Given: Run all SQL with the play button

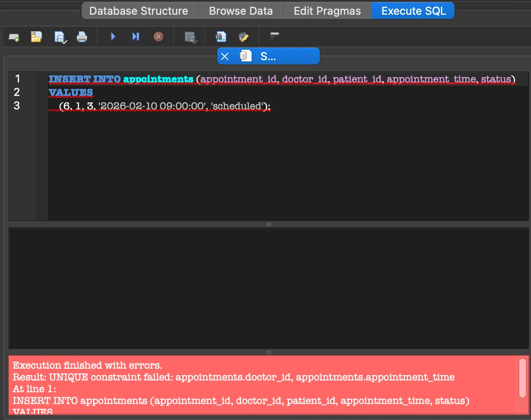Looking at the screenshot, I should 113,37.
